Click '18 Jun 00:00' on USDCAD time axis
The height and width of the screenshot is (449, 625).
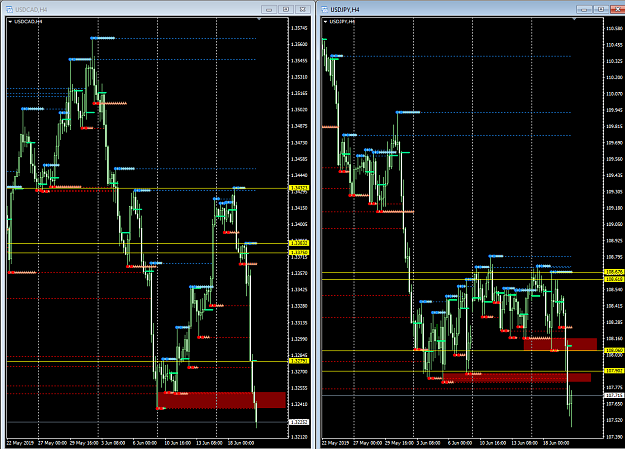[241, 443]
